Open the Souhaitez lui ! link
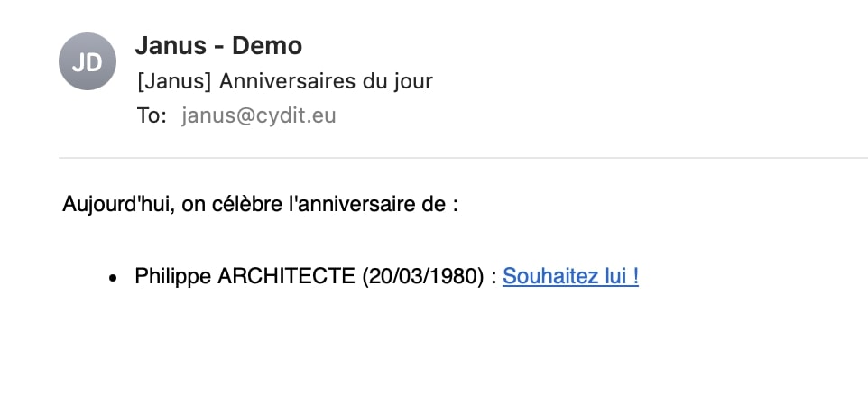Screen dimensions: 868x397 click(x=570, y=276)
